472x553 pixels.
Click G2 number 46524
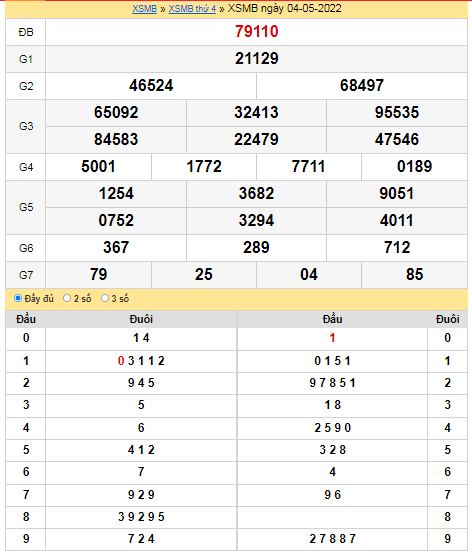[151, 86]
